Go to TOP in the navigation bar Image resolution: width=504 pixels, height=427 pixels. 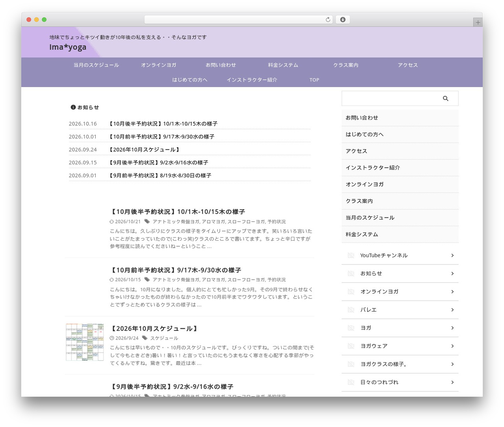click(314, 80)
